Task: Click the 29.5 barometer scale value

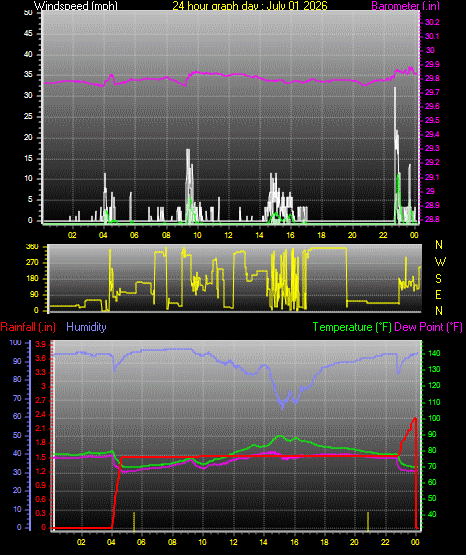Action: click(x=432, y=120)
